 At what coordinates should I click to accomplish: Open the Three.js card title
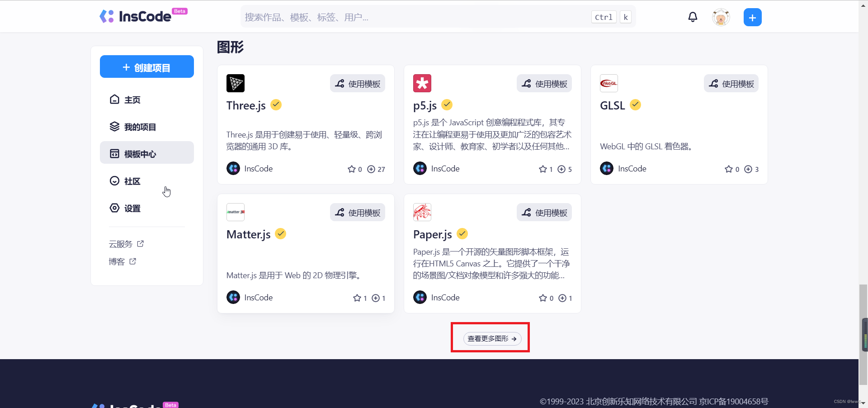(246, 105)
